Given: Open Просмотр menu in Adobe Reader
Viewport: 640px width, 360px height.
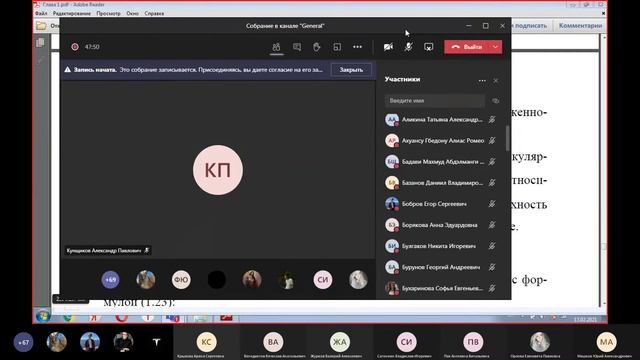Looking at the screenshot, I should click(x=109, y=13).
